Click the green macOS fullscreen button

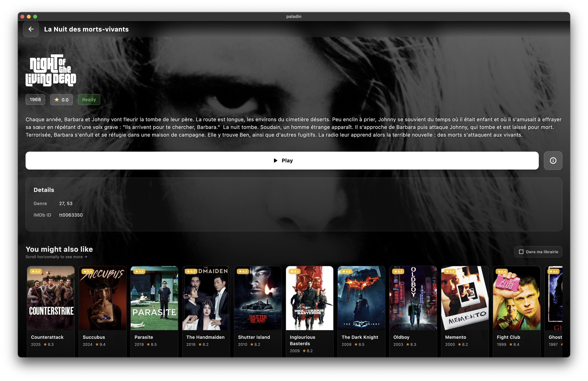click(35, 17)
